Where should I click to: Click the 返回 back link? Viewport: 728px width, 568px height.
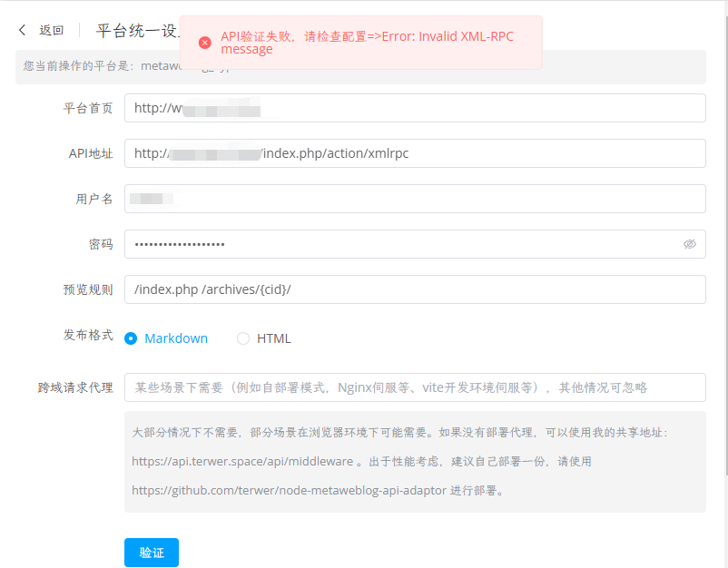[51, 29]
